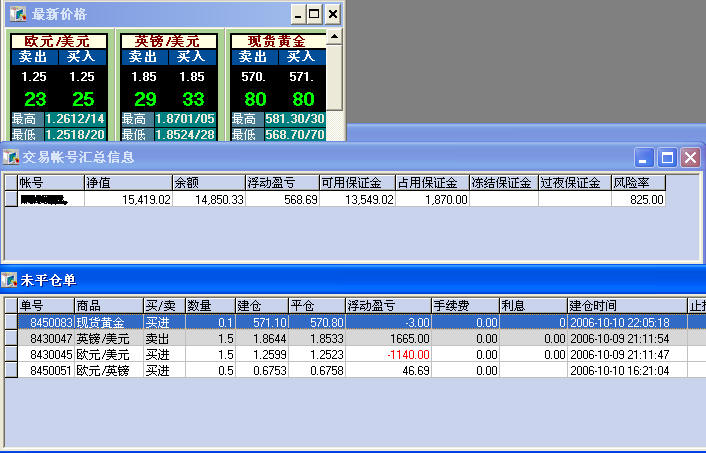The width and height of the screenshot is (706, 453).
Task: Click 欧元/美元 最低 value 1.2518/20
Action: coord(75,135)
